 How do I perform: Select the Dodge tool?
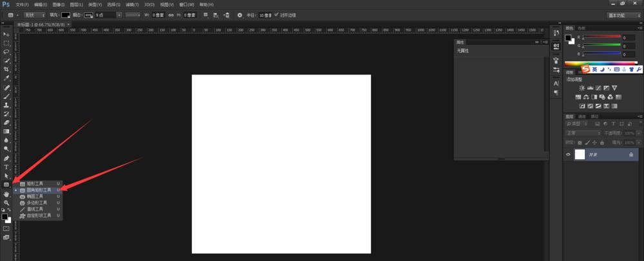tap(6, 149)
